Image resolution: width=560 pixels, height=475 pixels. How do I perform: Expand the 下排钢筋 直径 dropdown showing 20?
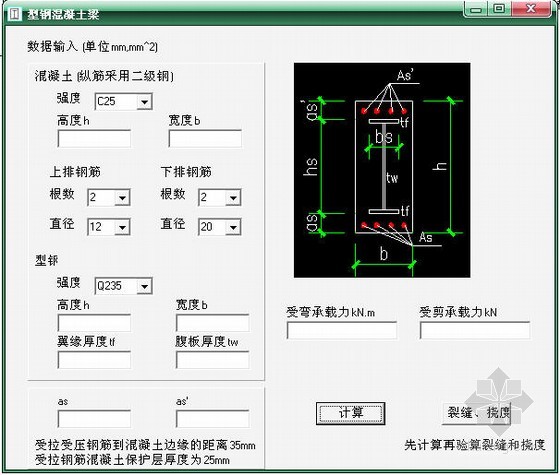pyautogui.click(x=219, y=227)
